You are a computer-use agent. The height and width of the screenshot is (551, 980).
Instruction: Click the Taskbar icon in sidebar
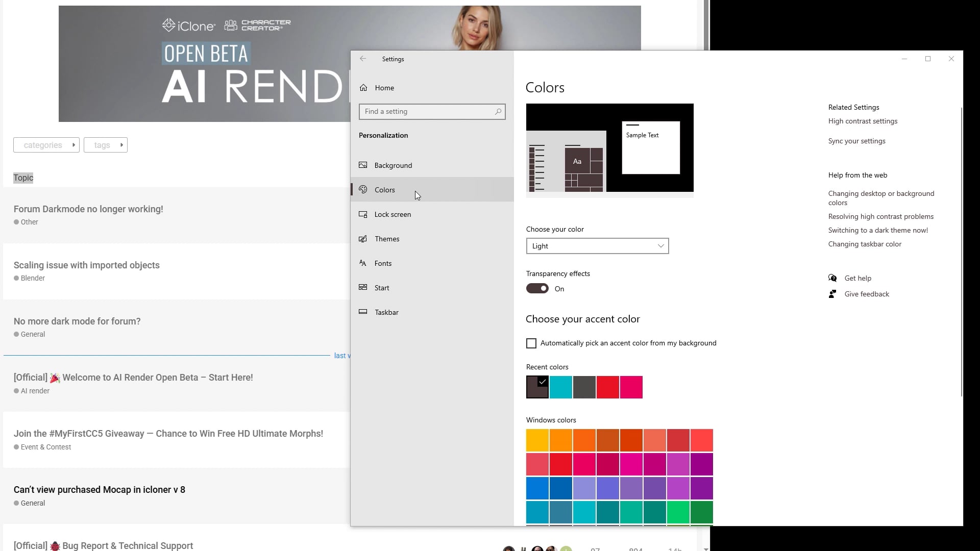pyautogui.click(x=363, y=312)
